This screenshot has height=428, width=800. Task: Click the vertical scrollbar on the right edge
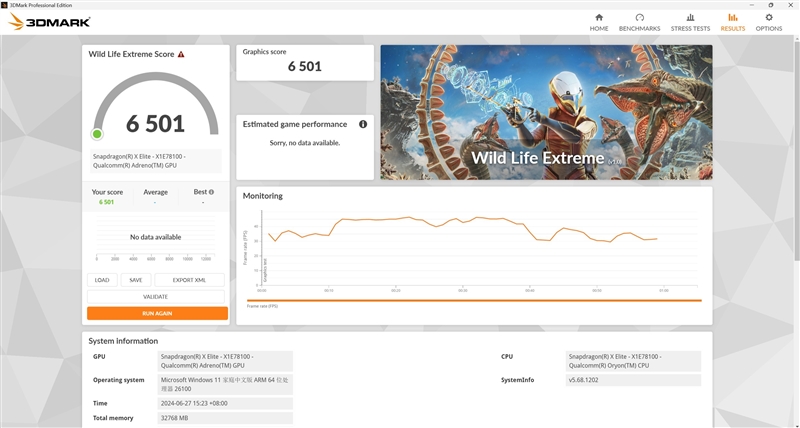click(797, 153)
